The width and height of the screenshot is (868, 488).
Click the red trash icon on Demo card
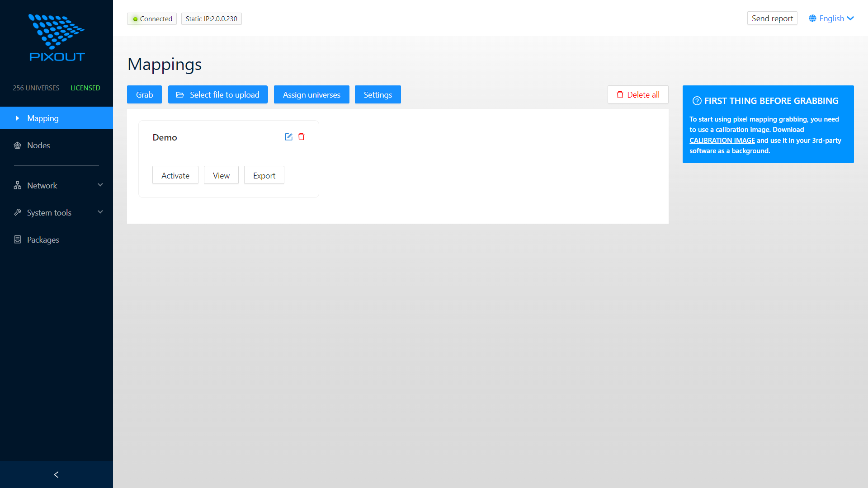coord(302,136)
